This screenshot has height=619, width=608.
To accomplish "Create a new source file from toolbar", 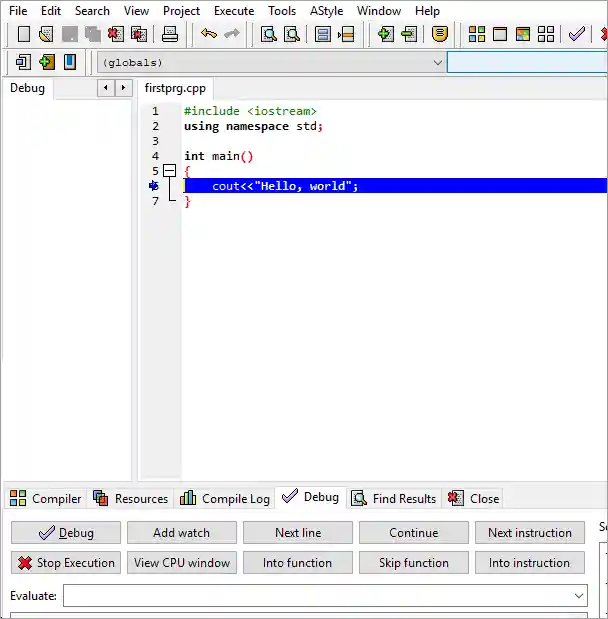I will [x=24, y=34].
